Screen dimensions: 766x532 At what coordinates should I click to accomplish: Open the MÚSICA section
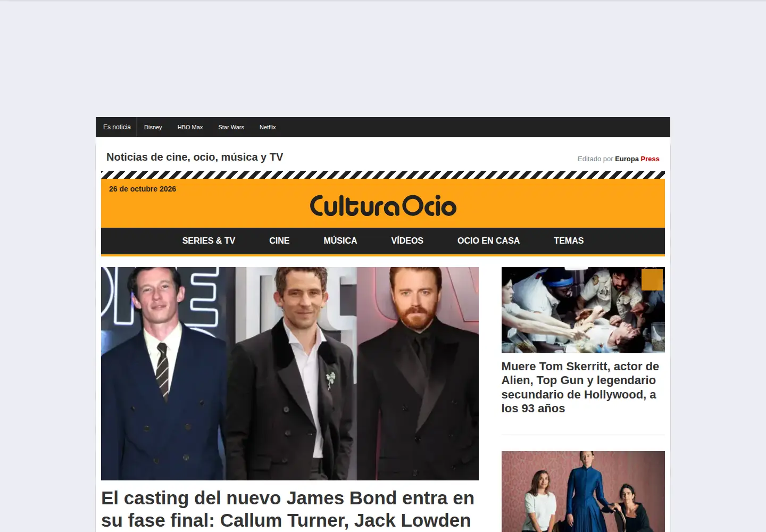[340, 240]
